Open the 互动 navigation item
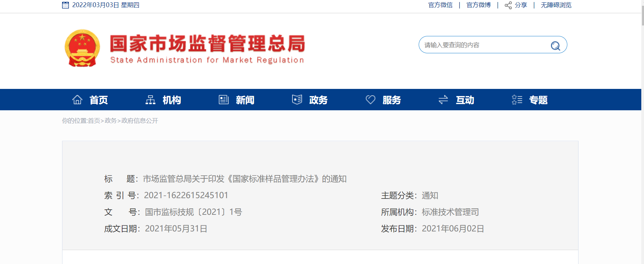Screen dimensions: 644x264 (465, 100)
